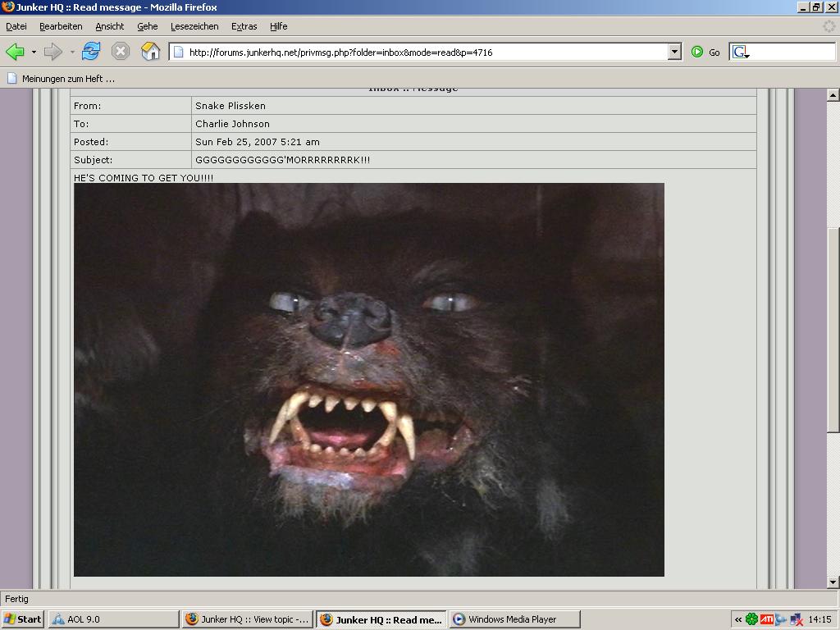
Task: Go to the Home page icon
Action: pos(150,52)
